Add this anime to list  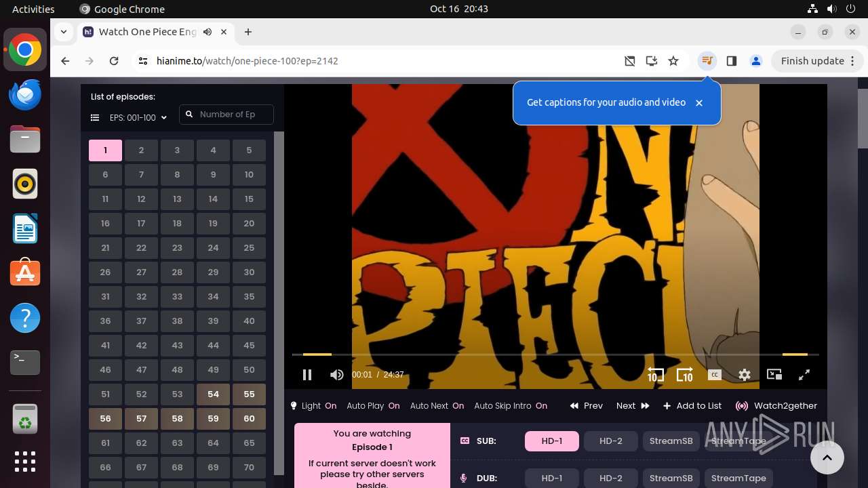pyautogui.click(x=692, y=406)
